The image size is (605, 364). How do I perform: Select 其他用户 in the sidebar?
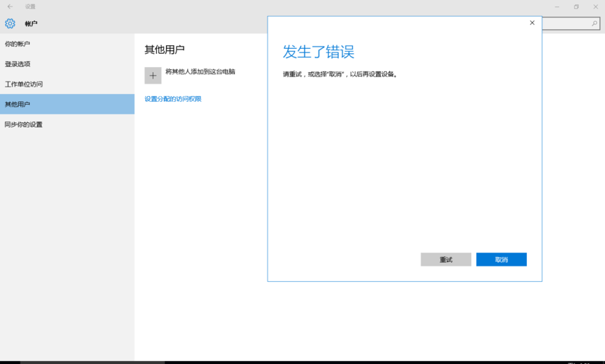[67, 104]
